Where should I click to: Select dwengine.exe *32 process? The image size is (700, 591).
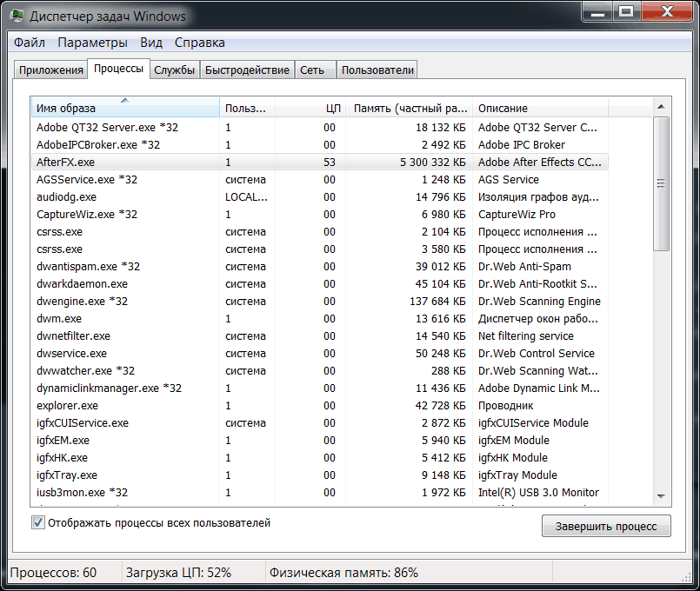pyautogui.click(x=320, y=301)
